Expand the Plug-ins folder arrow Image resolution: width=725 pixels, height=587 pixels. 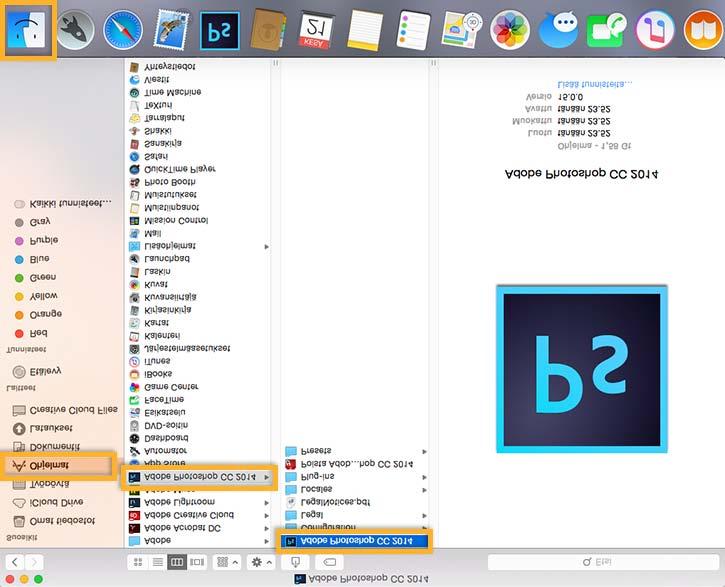pyautogui.click(x=424, y=477)
